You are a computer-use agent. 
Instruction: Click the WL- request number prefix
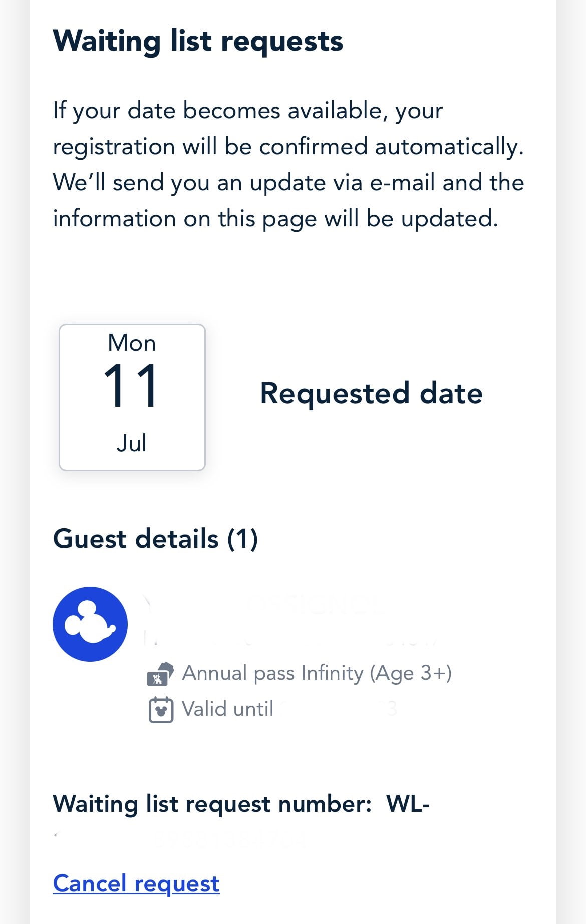click(408, 804)
